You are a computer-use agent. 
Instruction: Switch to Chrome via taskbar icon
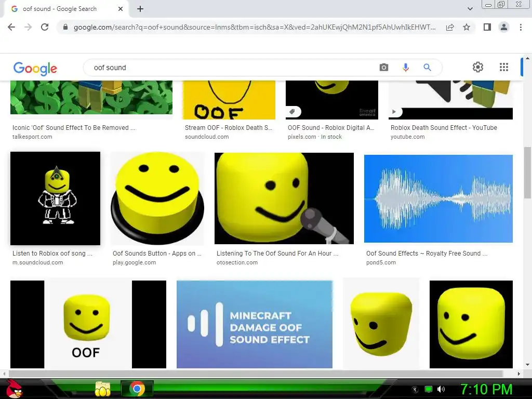tap(137, 389)
